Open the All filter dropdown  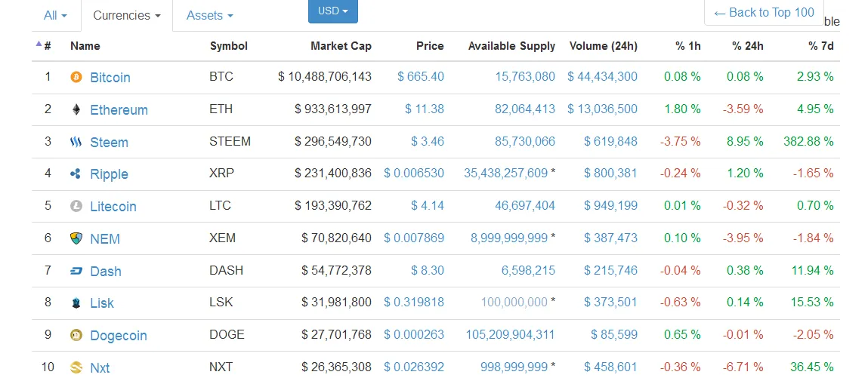click(x=55, y=16)
